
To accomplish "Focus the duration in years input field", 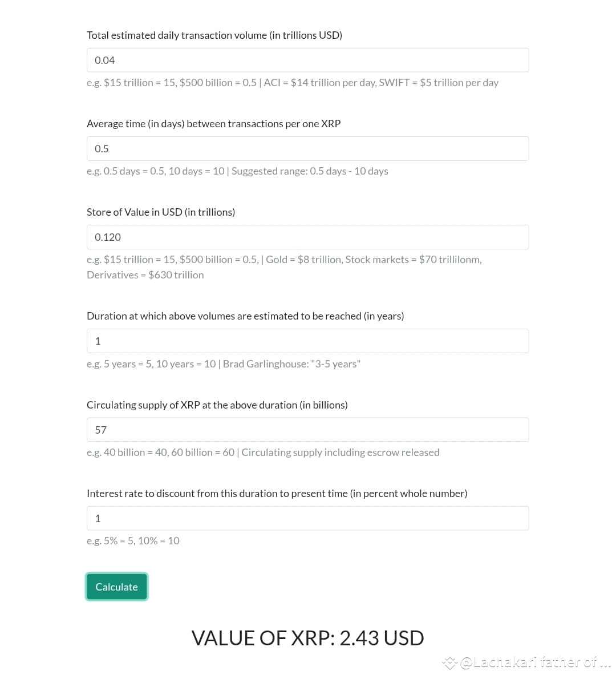I will tap(308, 341).
